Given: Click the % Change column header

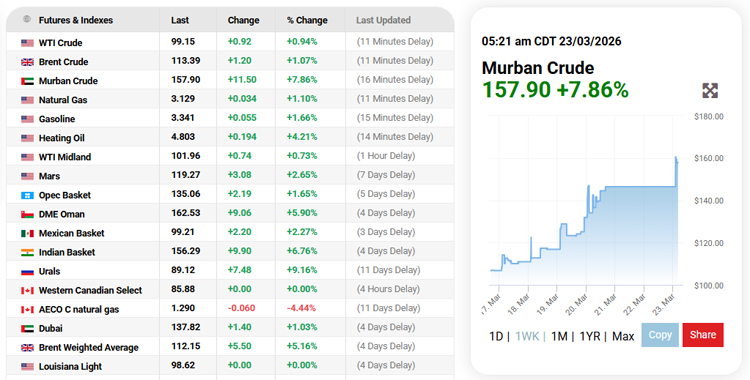Looking at the screenshot, I should [307, 20].
